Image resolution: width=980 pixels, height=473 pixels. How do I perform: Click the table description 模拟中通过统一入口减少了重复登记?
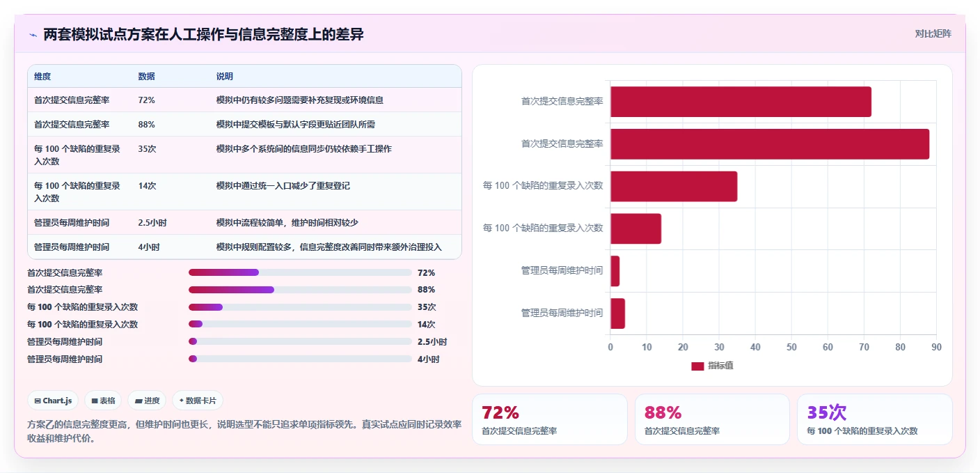[283, 185]
